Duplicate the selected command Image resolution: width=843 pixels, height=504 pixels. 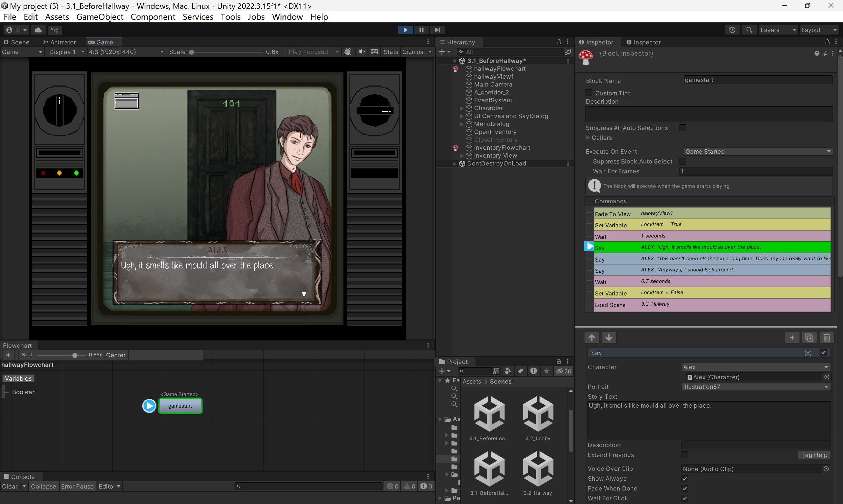coord(809,337)
